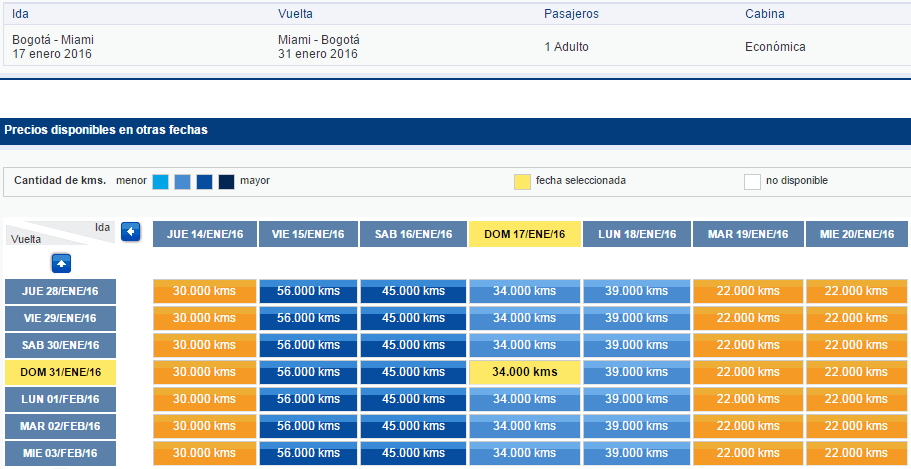Click the up arrow for earlier return dates
This screenshot has height=469, width=911.
pos(61,263)
